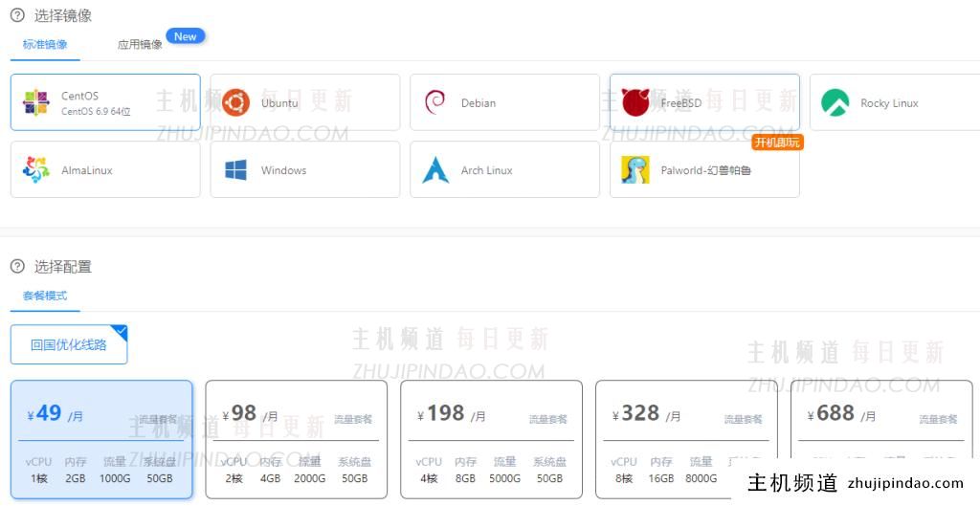
Task: Switch to the 应用镜像 tab
Action: pos(140,44)
